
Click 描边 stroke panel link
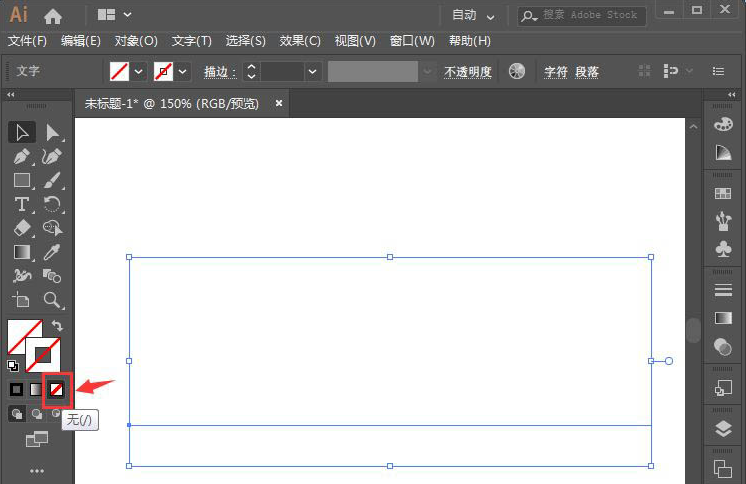tap(220, 72)
